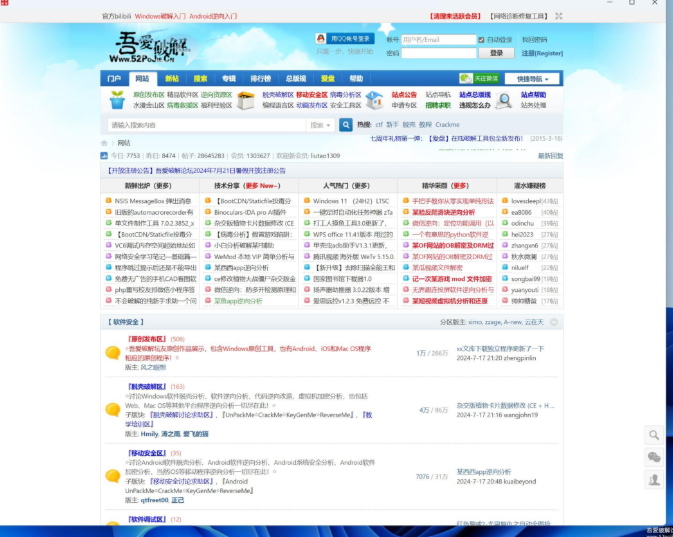Open the 技术分享 更多 New link

pos(261,186)
